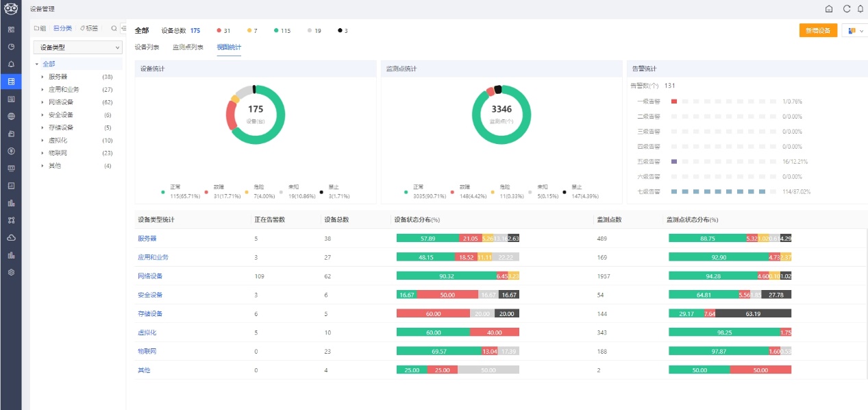Viewport: 868px width, 410px height.
Task: Open 安全设备 link in statistics table
Action: [x=150, y=295]
